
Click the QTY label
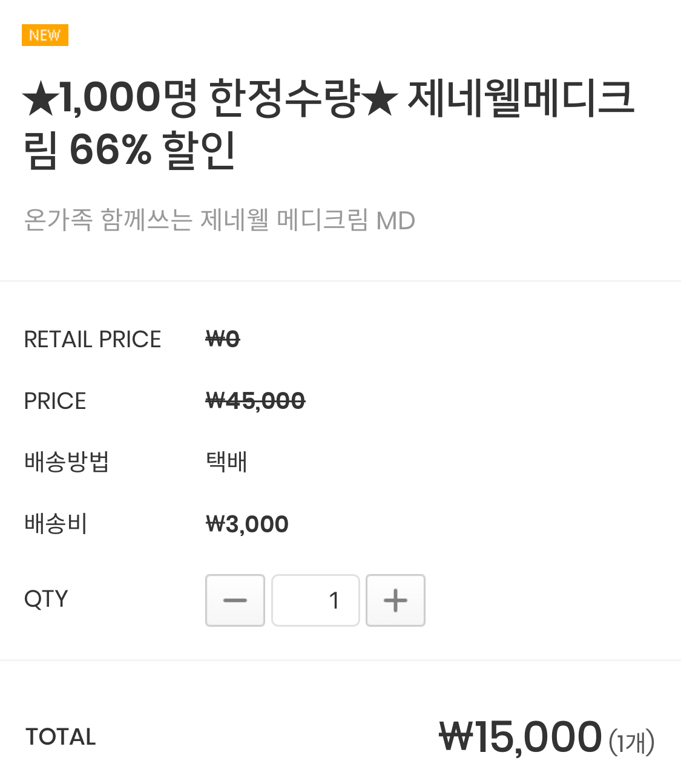(46, 599)
